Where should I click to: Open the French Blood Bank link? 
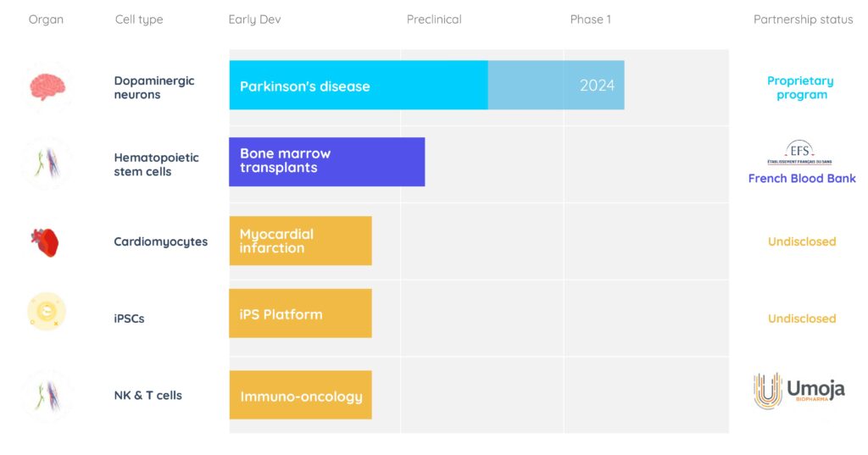click(802, 178)
